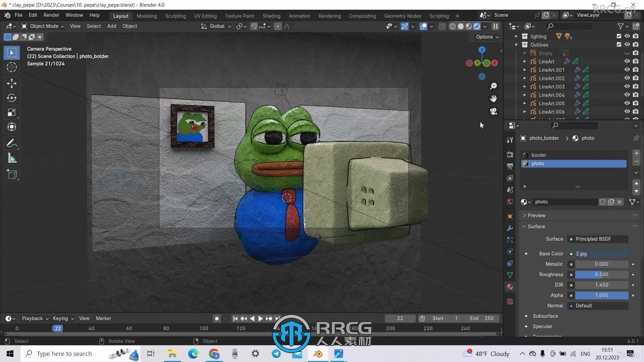The image size is (644, 362).
Task: Open the Render menu
Action: pos(51,15)
